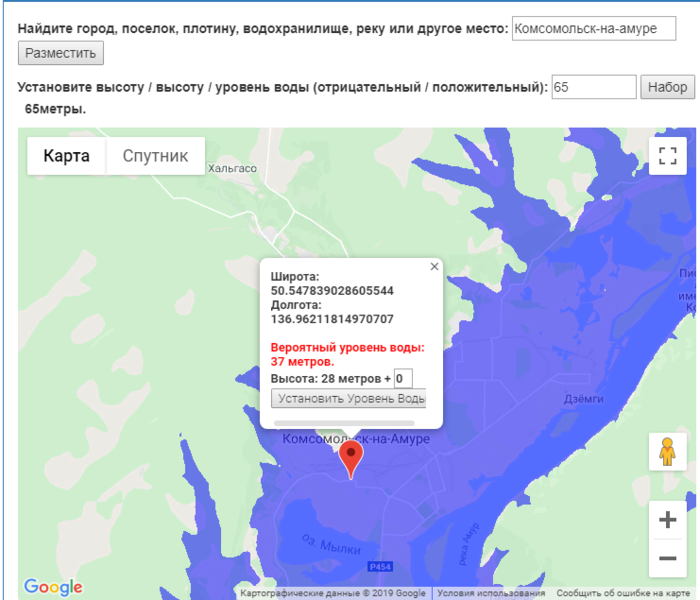Open Google logo link

[53, 587]
